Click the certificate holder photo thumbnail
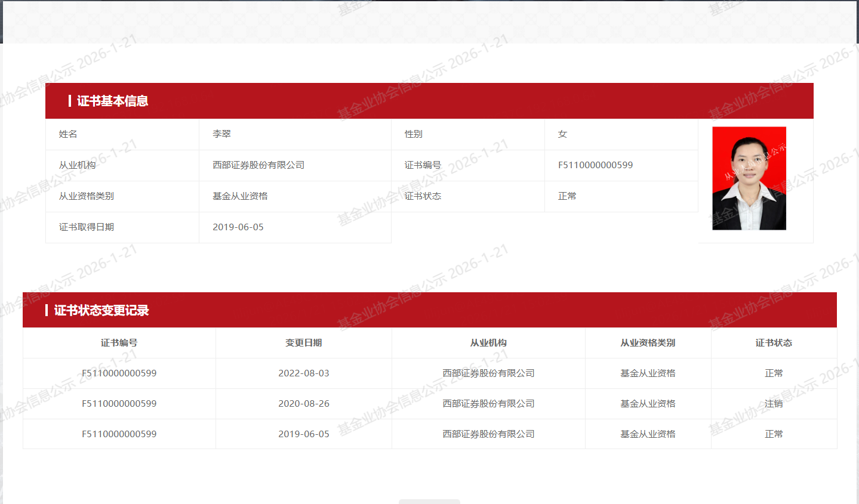 tap(749, 178)
